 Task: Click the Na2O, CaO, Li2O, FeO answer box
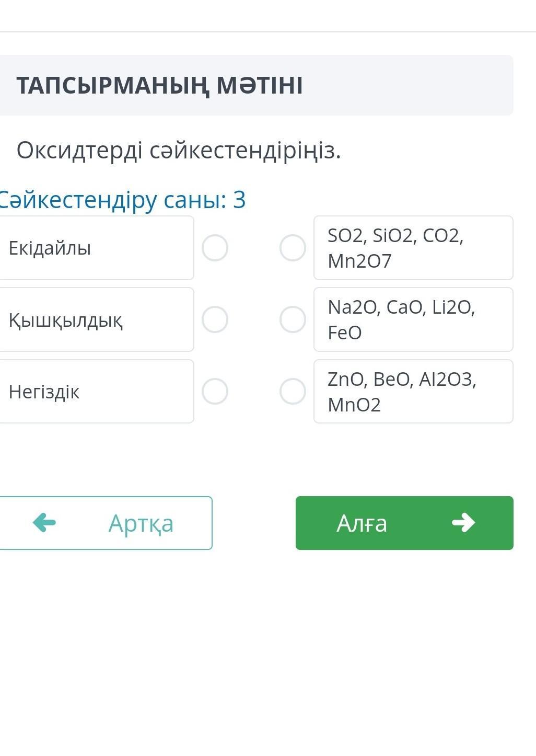click(x=413, y=319)
